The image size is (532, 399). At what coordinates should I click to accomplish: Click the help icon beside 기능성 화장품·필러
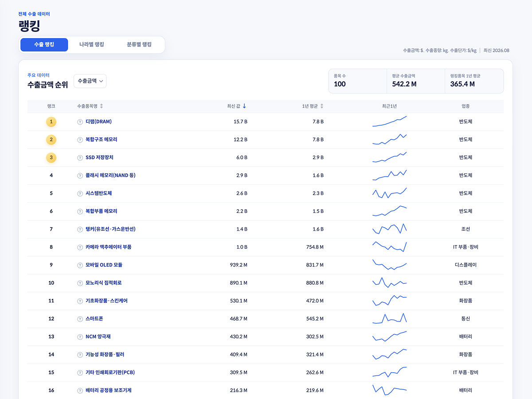coord(80,355)
